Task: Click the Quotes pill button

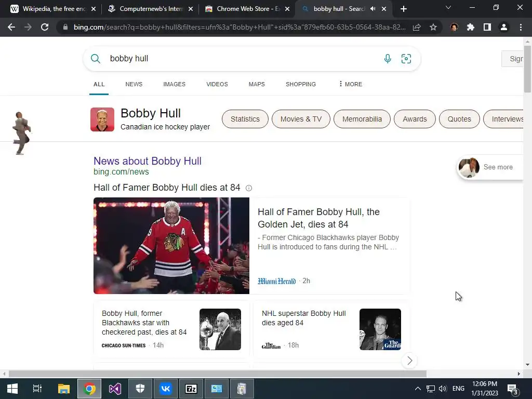Action: point(459,119)
